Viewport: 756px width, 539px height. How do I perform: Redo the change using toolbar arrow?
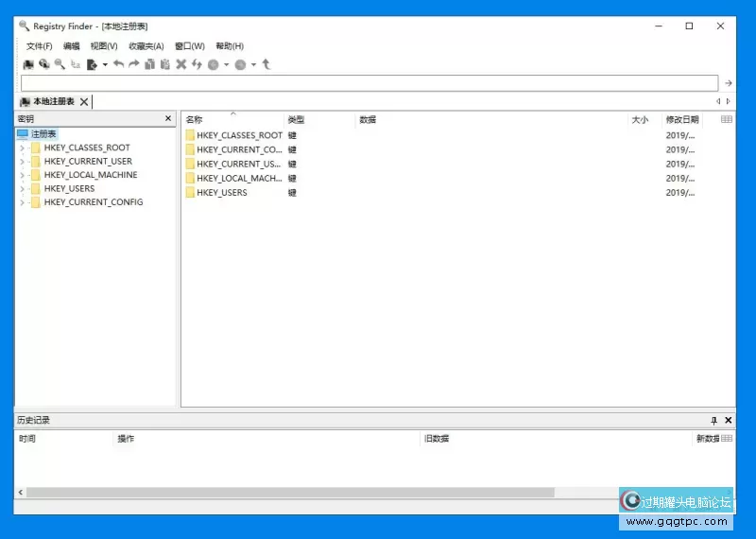[x=134, y=64]
